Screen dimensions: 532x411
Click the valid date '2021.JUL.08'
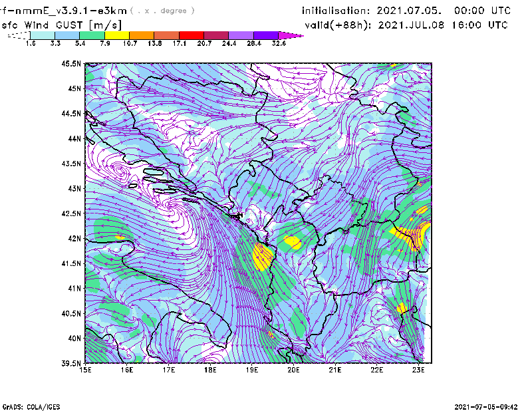[x=411, y=25]
